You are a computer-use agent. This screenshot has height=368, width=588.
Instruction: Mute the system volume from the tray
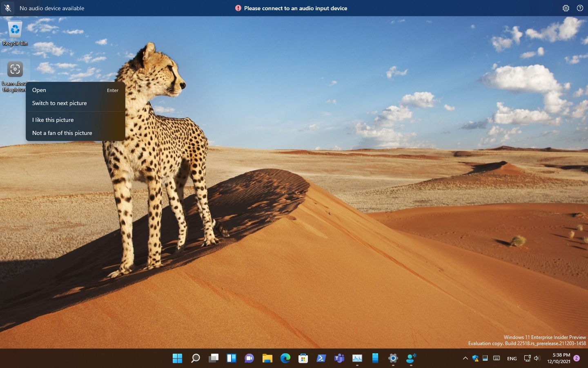(x=537, y=358)
